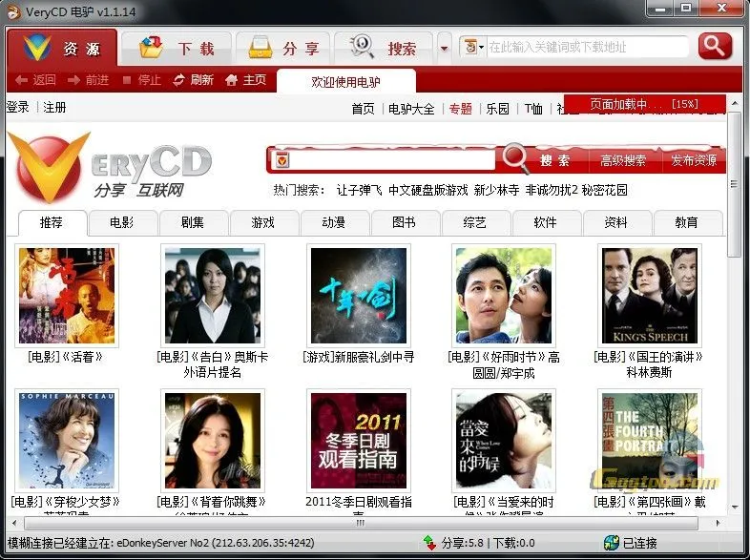750x560 pixels.
Task: Click the 注册 register link
Action: [x=54, y=107]
